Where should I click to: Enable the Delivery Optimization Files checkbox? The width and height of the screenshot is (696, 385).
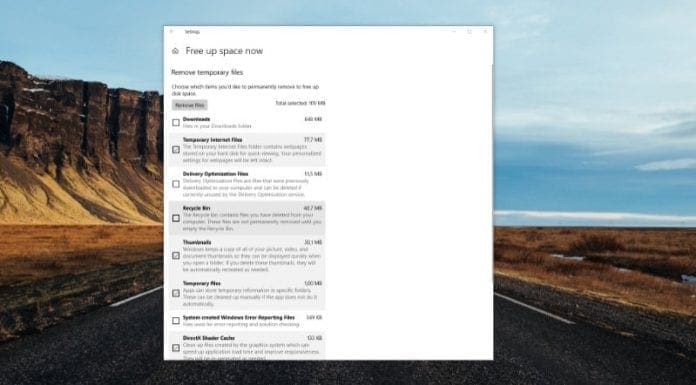click(x=176, y=184)
